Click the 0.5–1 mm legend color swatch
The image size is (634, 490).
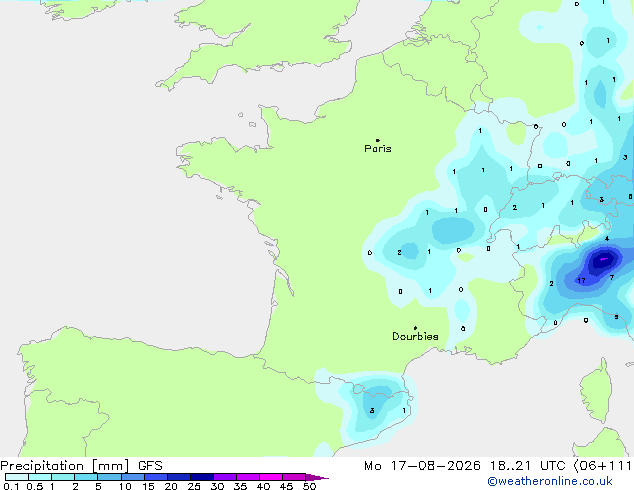click(x=40, y=477)
